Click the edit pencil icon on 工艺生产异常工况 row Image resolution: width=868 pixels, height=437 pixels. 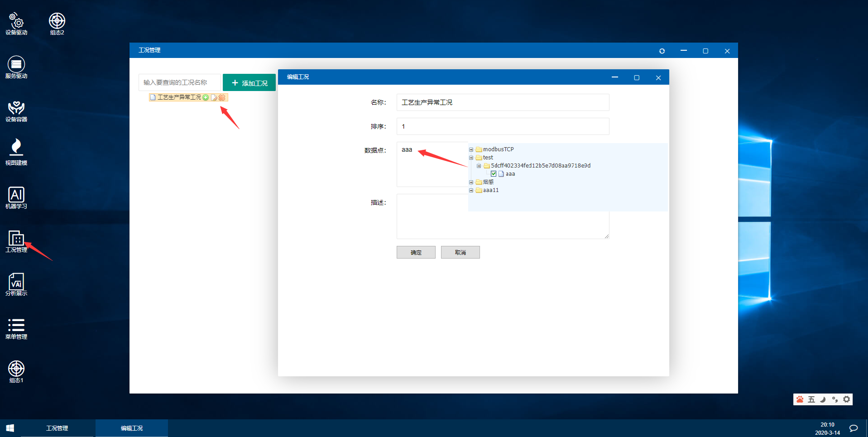(x=214, y=97)
